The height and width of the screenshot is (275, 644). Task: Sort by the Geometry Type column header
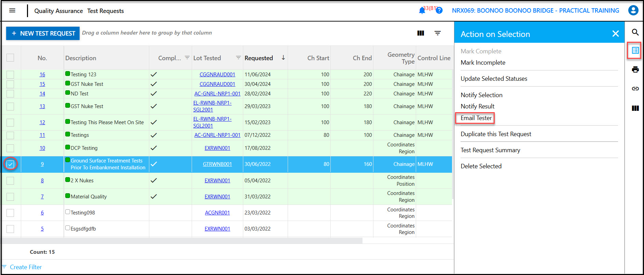pos(401,58)
